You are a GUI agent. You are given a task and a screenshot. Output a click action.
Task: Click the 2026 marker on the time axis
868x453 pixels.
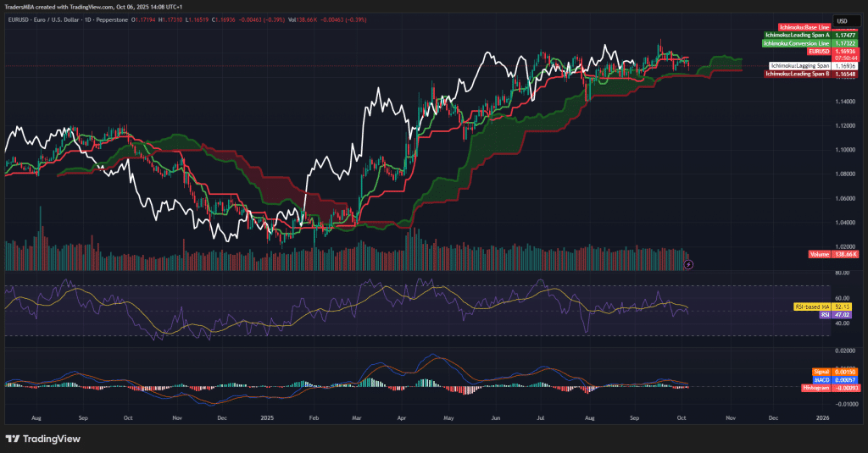pos(821,418)
